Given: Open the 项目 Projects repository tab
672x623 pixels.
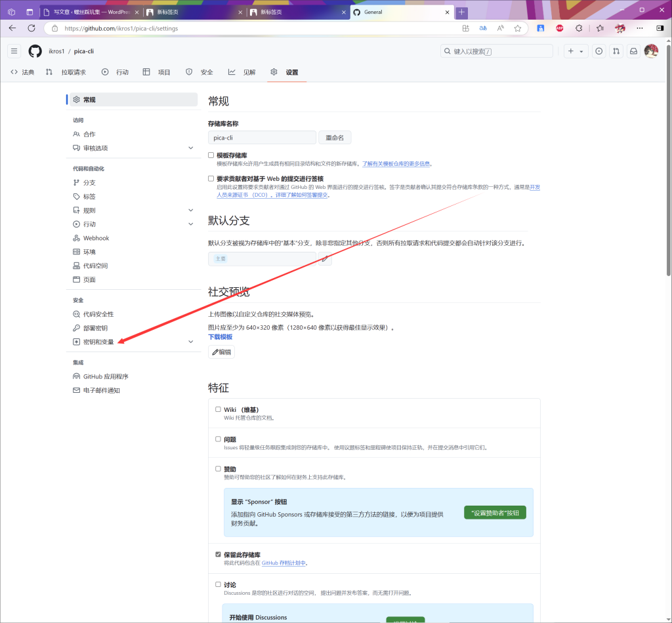Looking at the screenshot, I should click(x=156, y=72).
